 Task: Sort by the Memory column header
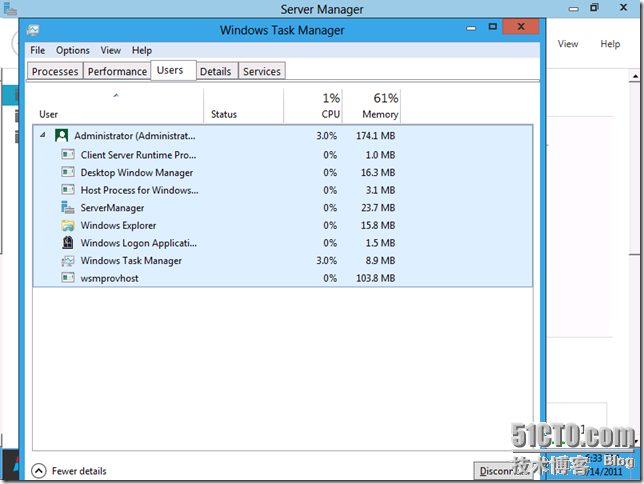372,106
